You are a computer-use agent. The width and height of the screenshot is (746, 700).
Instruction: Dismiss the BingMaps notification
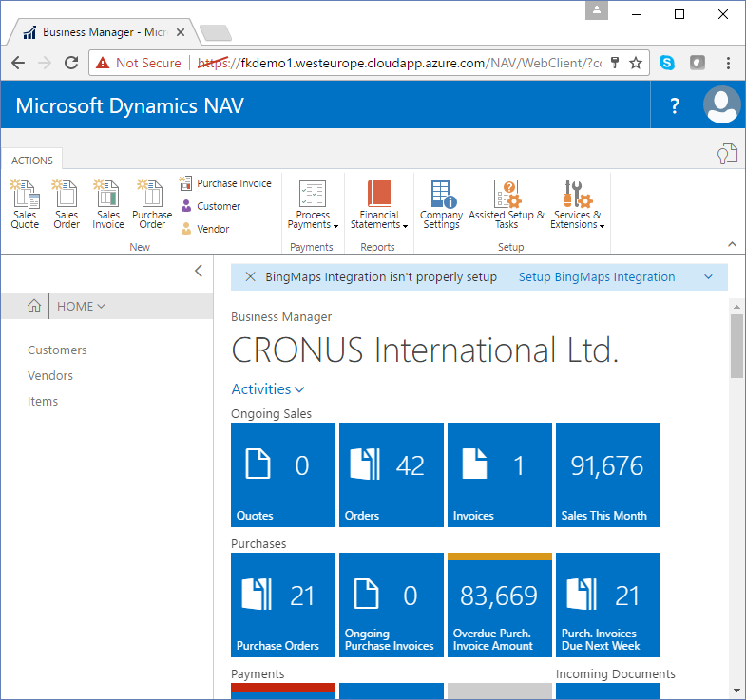(250, 277)
